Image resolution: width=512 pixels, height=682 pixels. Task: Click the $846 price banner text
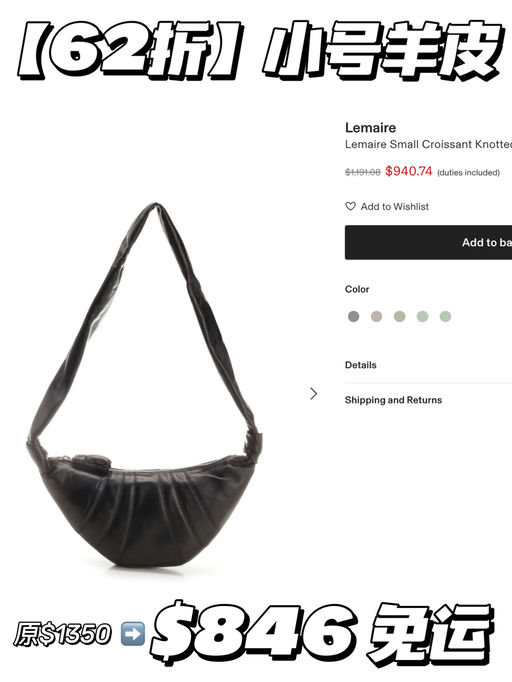pos(254,632)
